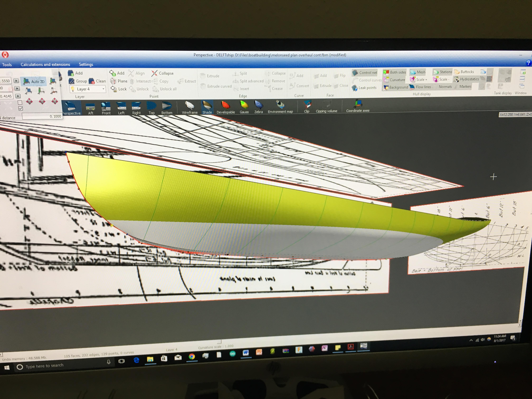The image size is (532, 399).
Task: Open the Windows Start menu
Action: (x=7, y=367)
